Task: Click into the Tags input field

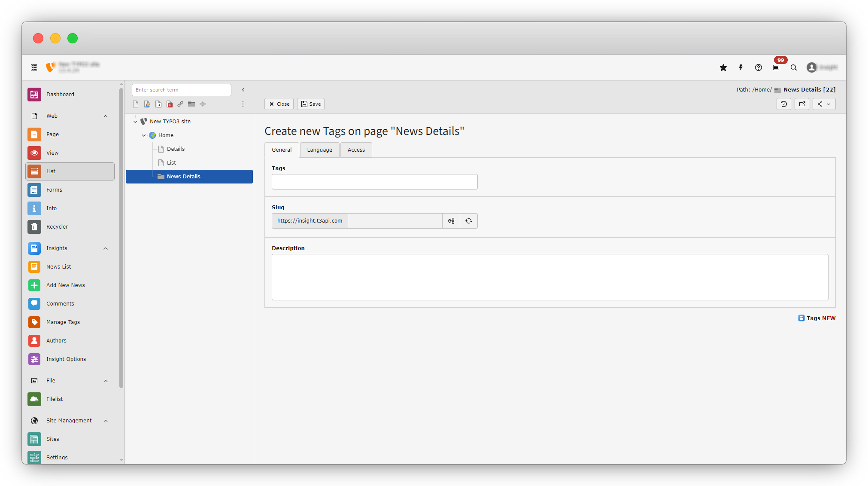Action: click(x=374, y=182)
